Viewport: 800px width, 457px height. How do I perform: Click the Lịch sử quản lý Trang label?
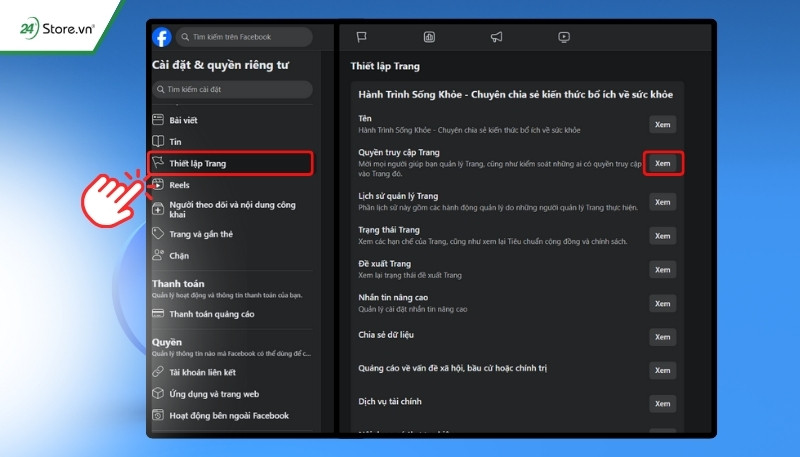[x=398, y=196]
